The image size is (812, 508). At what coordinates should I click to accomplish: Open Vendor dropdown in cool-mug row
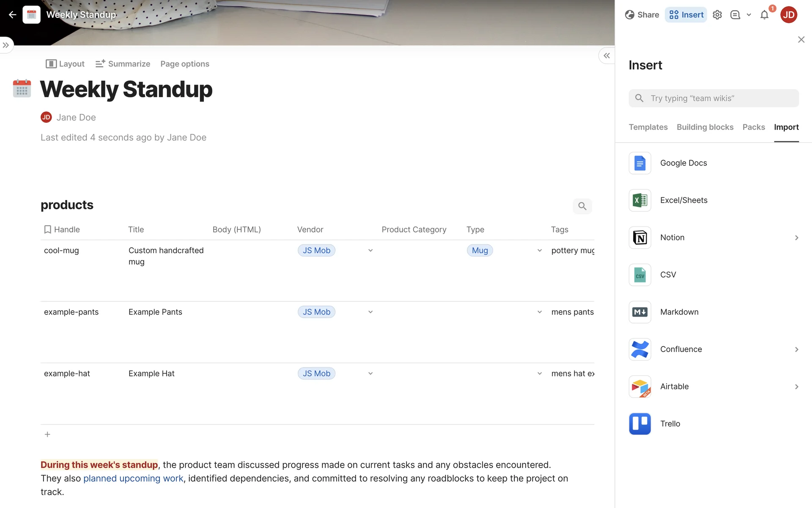(x=370, y=251)
